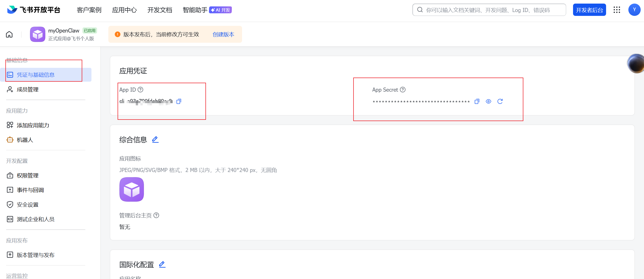Image resolution: width=644 pixels, height=279 pixels.
Task: Copy the App ID
Action: click(x=179, y=101)
